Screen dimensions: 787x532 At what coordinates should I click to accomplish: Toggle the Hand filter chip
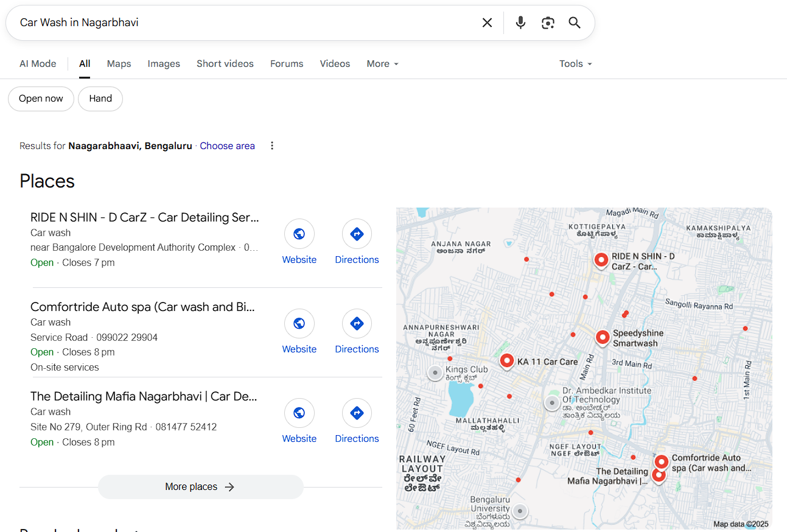[100, 99]
